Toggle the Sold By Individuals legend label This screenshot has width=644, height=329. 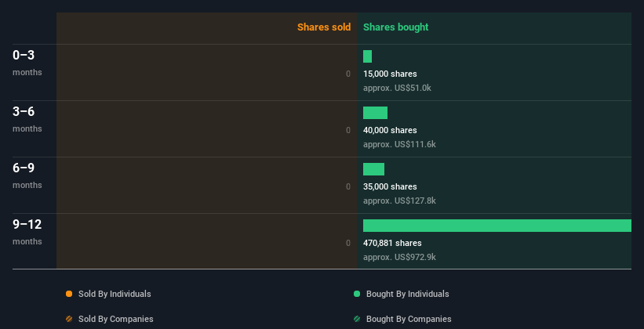(x=115, y=294)
